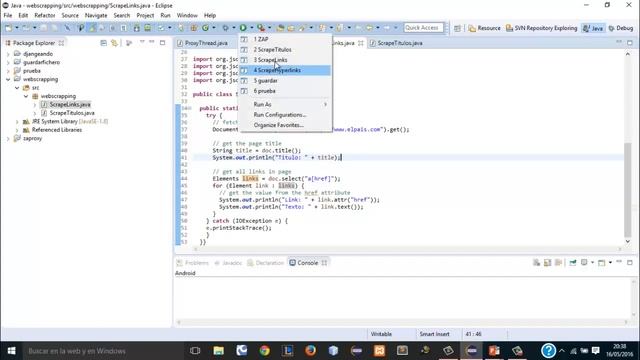This screenshot has height=360, width=640.
Task: Select '4 ScrapeHyperlinks' run entry
Action: pos(285,70)
